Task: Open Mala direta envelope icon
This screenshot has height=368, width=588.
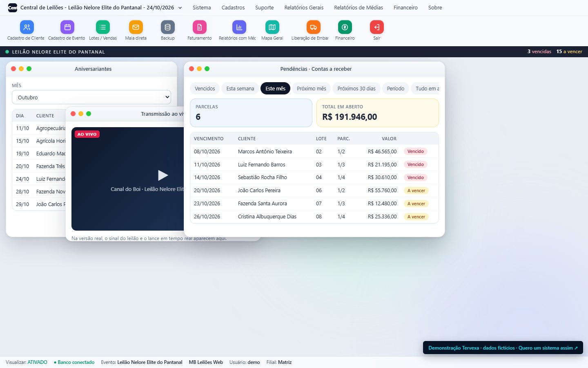Action: coord(136,27)
